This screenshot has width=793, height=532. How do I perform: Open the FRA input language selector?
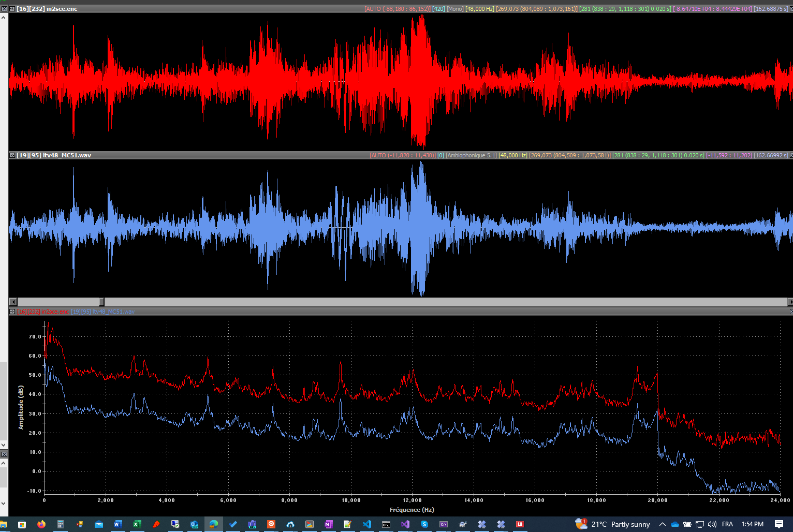pos(727,524)
